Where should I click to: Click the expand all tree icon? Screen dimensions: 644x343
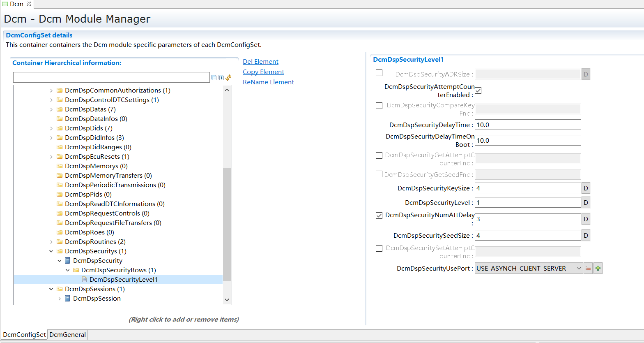221,77
